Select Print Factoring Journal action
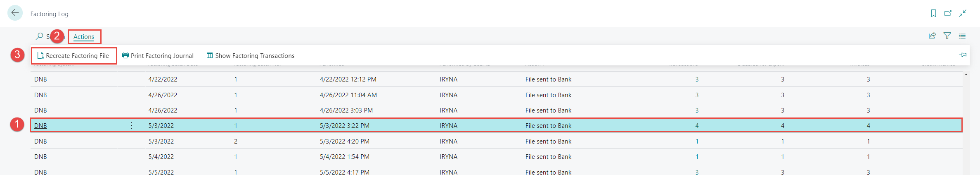Screen dimensions: 980x175 click(x=158, y=56)
